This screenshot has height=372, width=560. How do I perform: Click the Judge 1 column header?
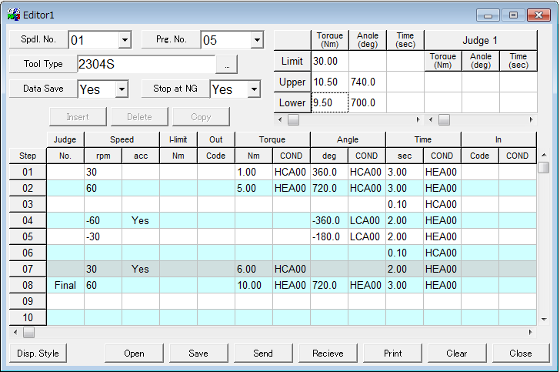click(x=480, y=40)
